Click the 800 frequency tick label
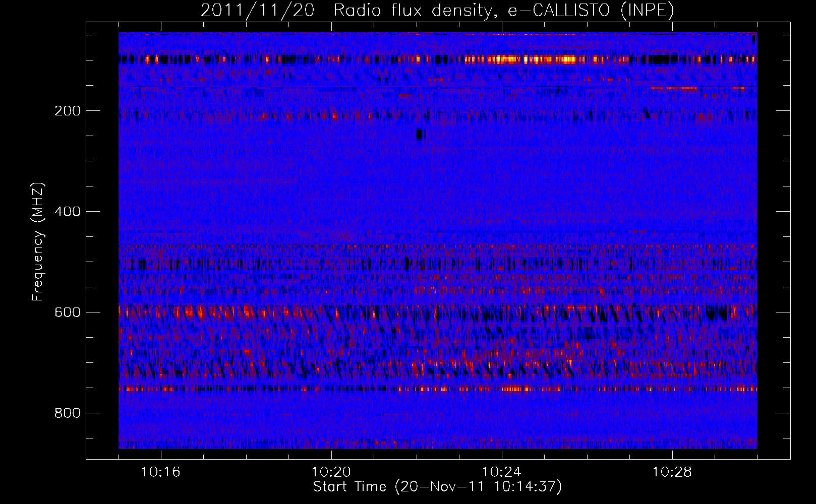 tap(68, 413)
